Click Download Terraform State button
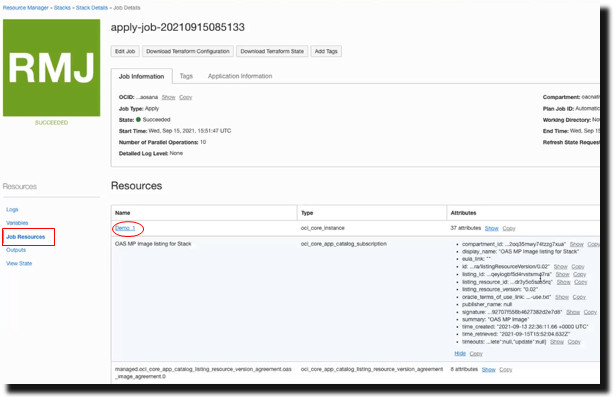 (x=272, y=51)
